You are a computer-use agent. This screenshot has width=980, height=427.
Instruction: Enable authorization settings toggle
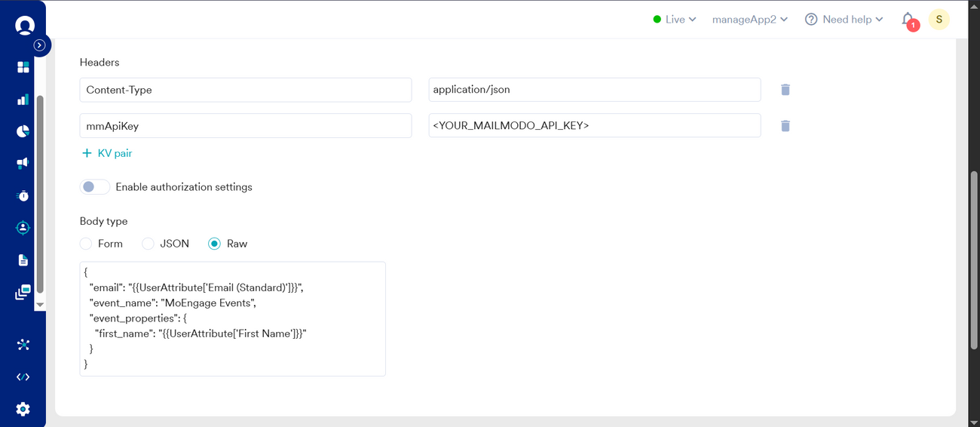coord(95,187)
